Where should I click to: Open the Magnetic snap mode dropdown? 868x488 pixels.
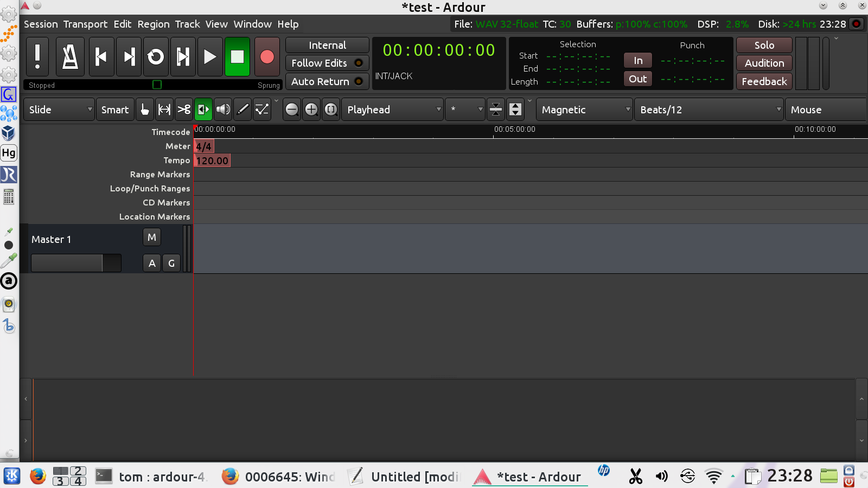point(585,110)
